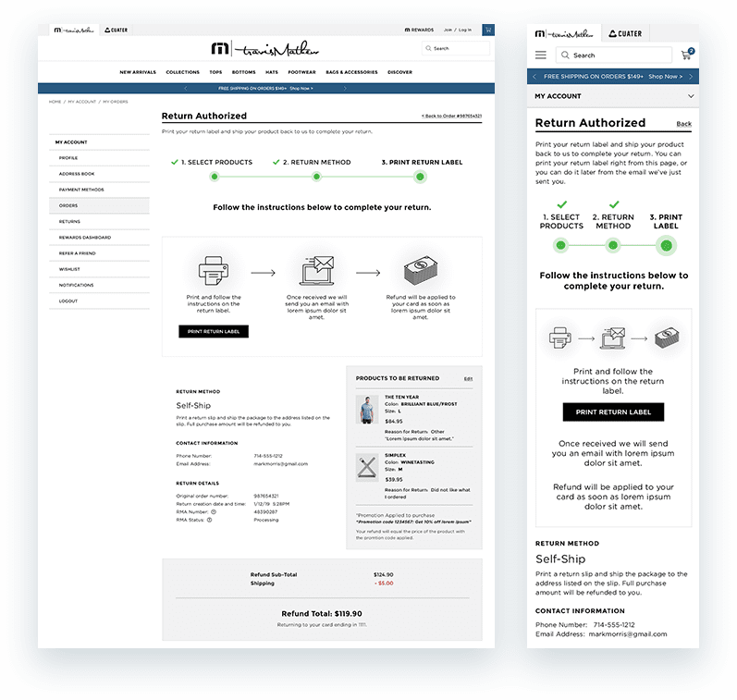Open the desktop shopping cart icon
Screen dimensions: 737x700
[x=488, y=30]
